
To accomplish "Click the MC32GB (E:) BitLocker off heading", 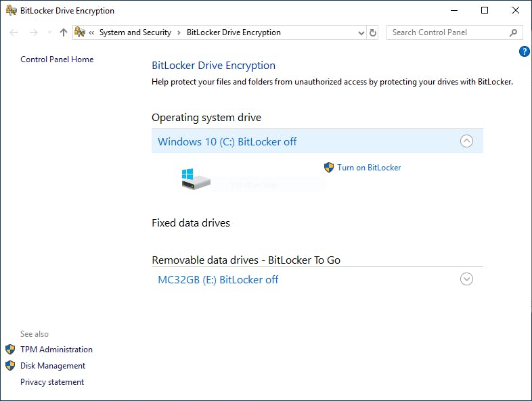I will (218, 280).
